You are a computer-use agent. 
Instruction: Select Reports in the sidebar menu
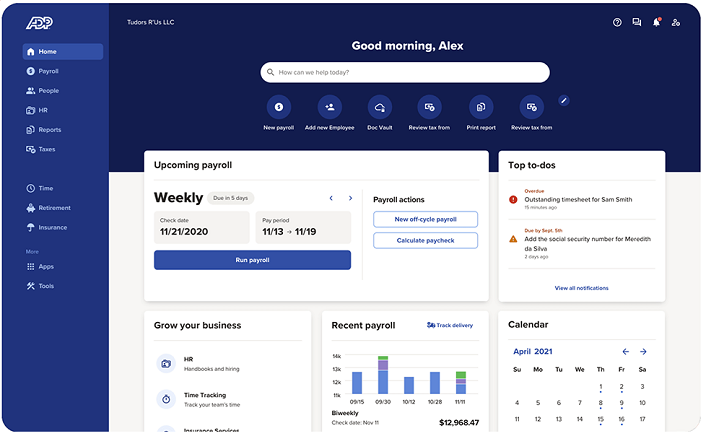click(49, 130)
